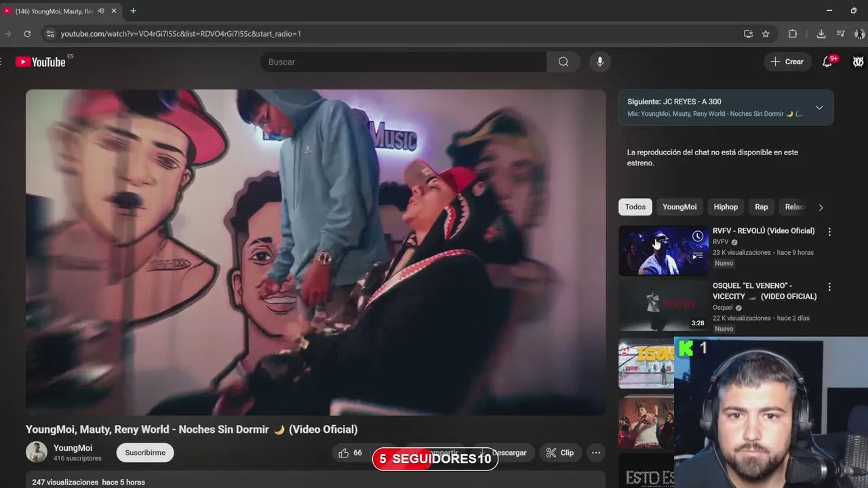
Task: Open more actions three-dot button
Action: (x=596, y=453)
